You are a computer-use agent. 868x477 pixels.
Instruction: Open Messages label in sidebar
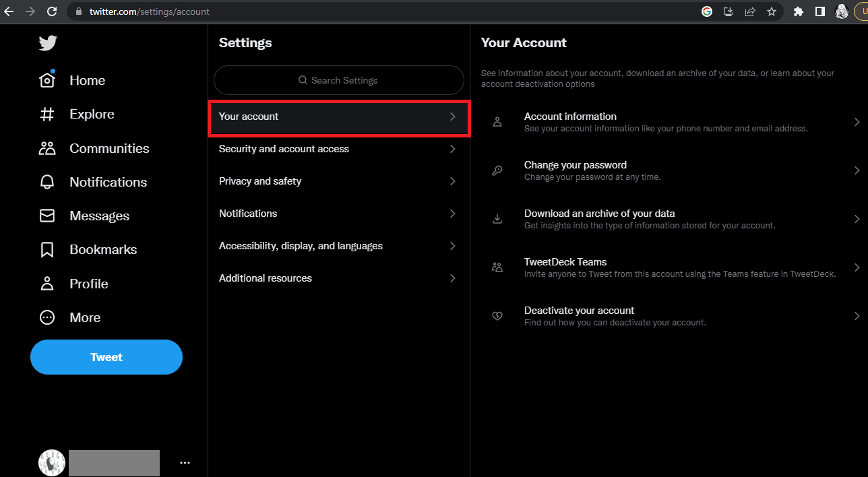100,216
